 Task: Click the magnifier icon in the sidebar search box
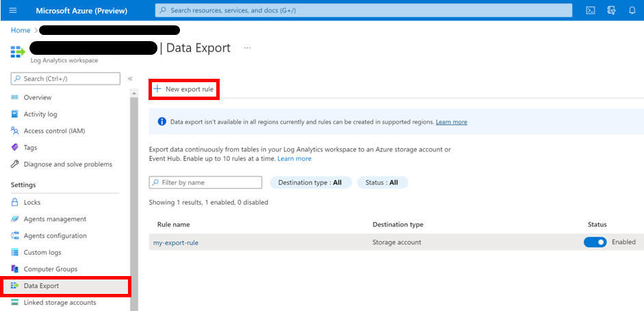tap(18, 79)
